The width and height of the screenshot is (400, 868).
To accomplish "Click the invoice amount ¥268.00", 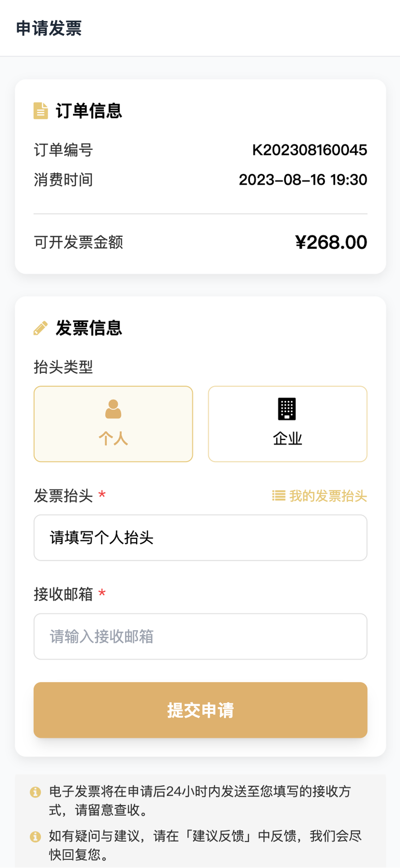I will [331, 243].
